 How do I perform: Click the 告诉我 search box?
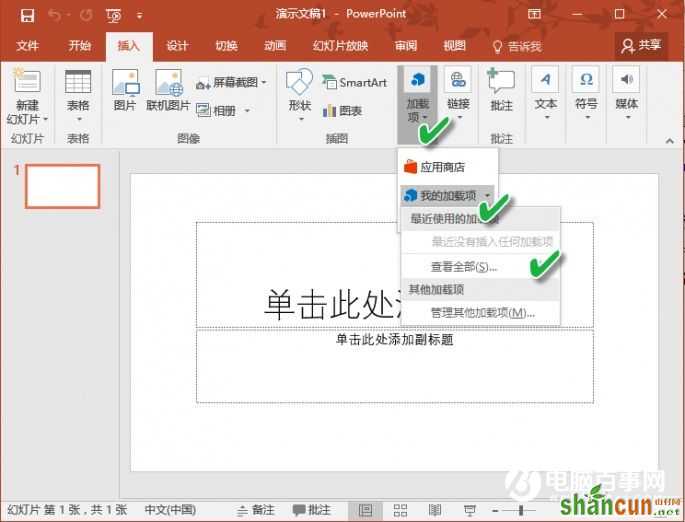click(x=518, y=46)
